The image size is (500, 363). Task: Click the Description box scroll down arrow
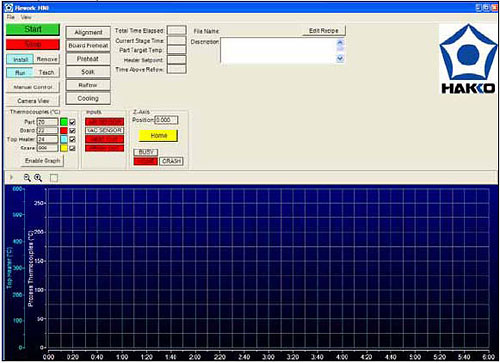tap(340, 58)
